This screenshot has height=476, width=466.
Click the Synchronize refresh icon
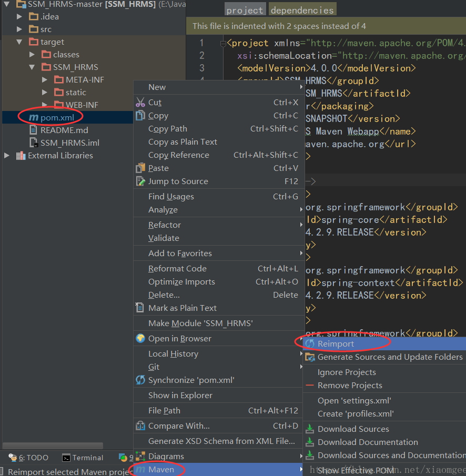(x=140, y=380)
